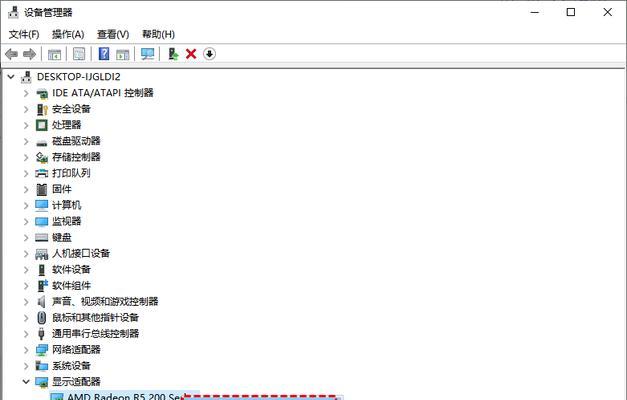Minimize the 设备管理器 window

[535, 12]
